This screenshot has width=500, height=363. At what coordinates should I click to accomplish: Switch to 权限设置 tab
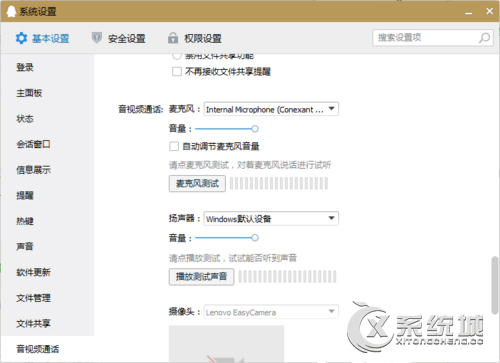point(195,38)
